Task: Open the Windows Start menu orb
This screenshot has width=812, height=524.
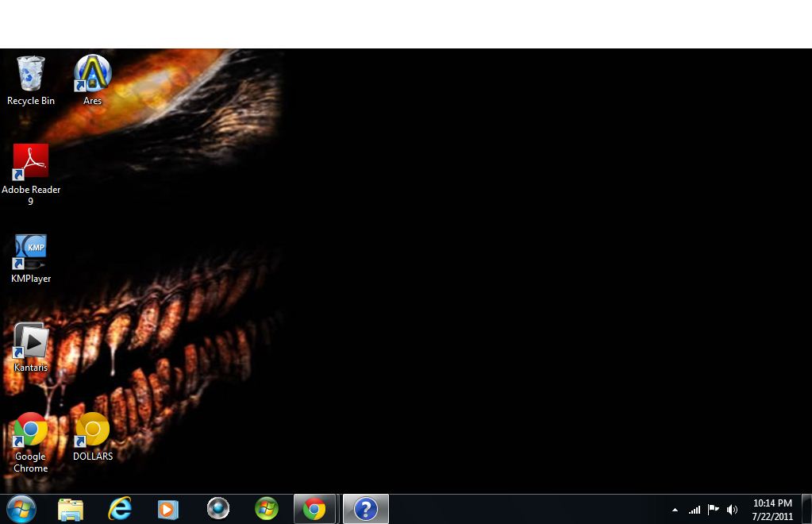Action: (21, 508)
